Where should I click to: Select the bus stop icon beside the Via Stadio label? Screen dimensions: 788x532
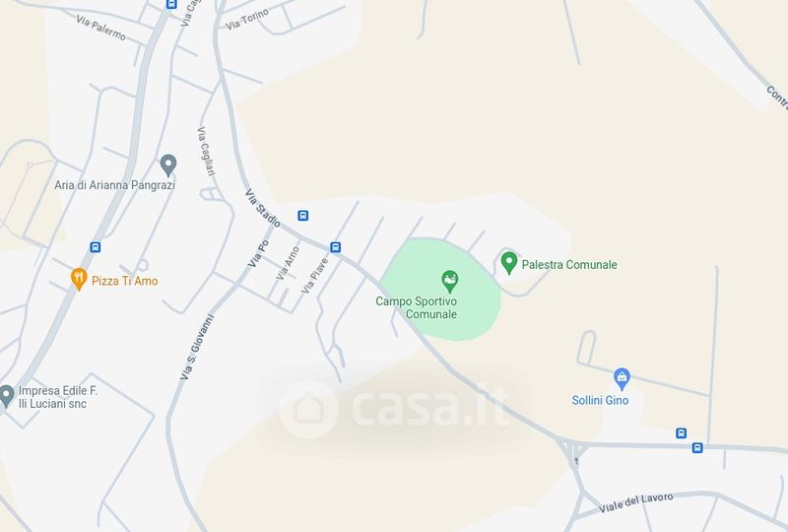(x=302, y=216)
